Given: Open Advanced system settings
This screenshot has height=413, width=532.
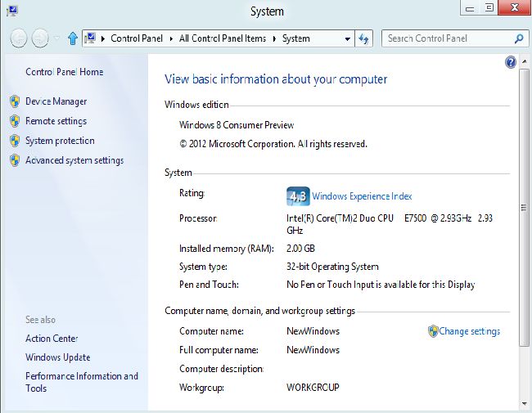Looking at the screenshot, I should coord(74,160).
